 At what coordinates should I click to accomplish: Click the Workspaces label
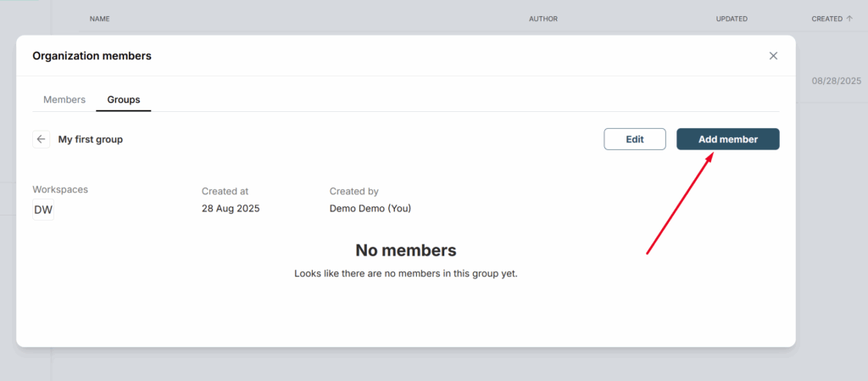tap(60, 189)
